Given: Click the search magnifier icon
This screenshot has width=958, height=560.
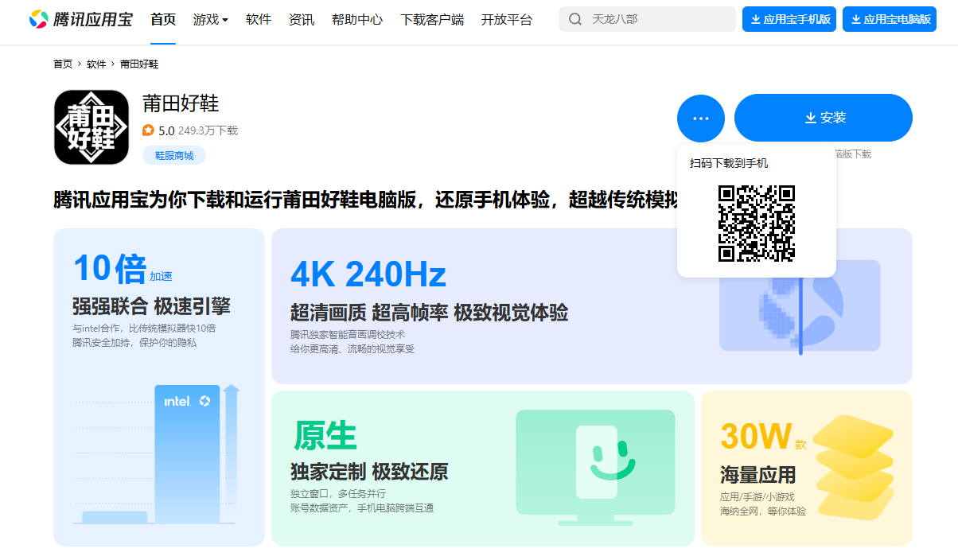Looking at the screenshot, I should [x=574, y=19].
